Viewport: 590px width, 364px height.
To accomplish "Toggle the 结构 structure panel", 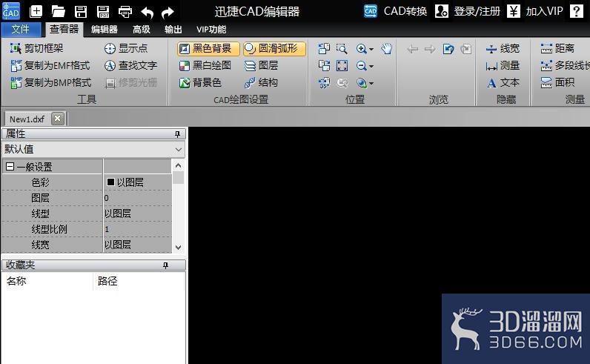I will 261,82.
